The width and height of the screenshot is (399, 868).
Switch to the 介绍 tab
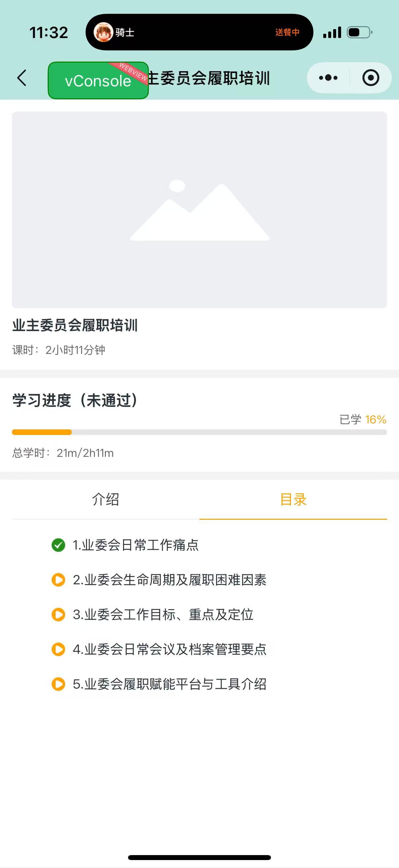pos(106,499)
